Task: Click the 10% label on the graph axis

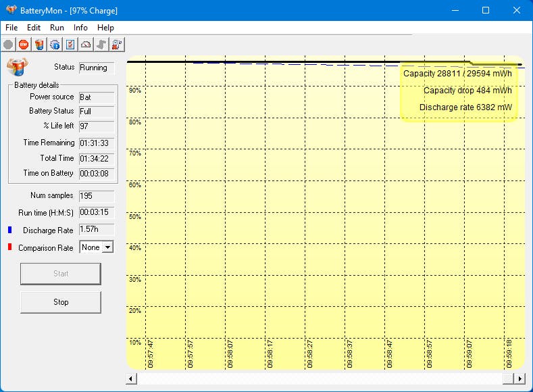Action: (x=135, y=343)
